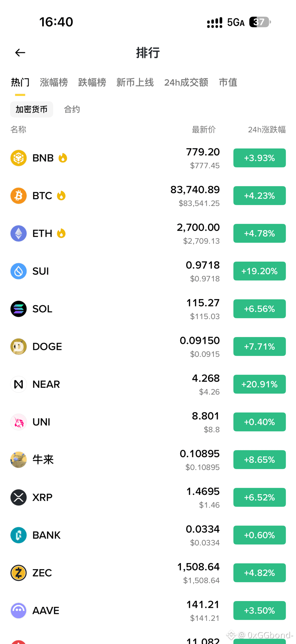Select the DOGE coin icon

coord(19,346)
